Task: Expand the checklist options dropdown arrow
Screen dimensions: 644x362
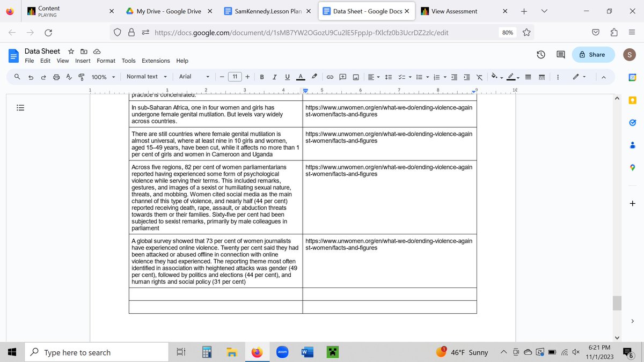Action: (x=411, y=77)
